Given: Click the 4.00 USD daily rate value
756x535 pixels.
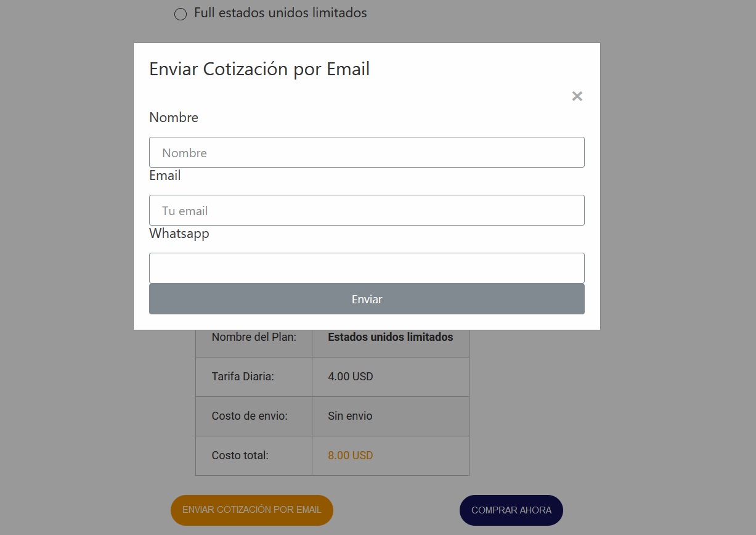Looking at the screenshot, I should click(x=351, y=377).
